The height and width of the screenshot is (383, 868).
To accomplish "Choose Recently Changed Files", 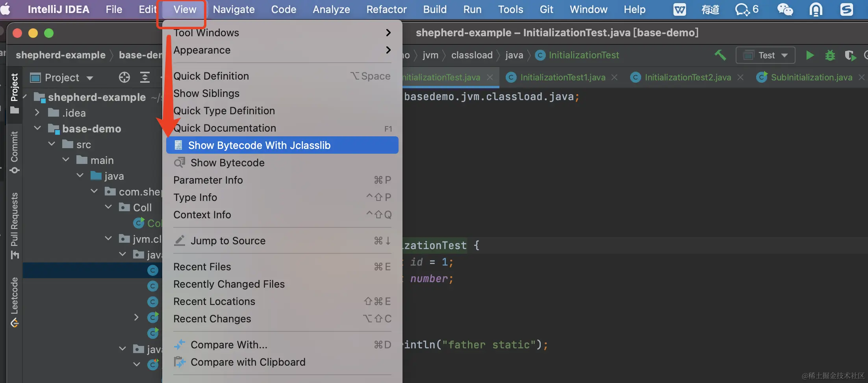I will 282,284.
